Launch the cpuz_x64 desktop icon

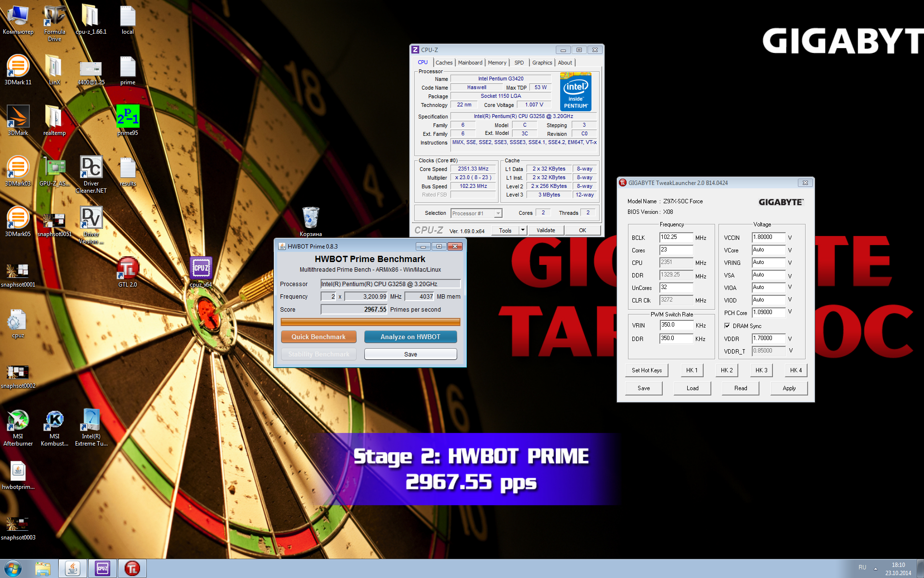pyautogui.click(x=201, y=273)
